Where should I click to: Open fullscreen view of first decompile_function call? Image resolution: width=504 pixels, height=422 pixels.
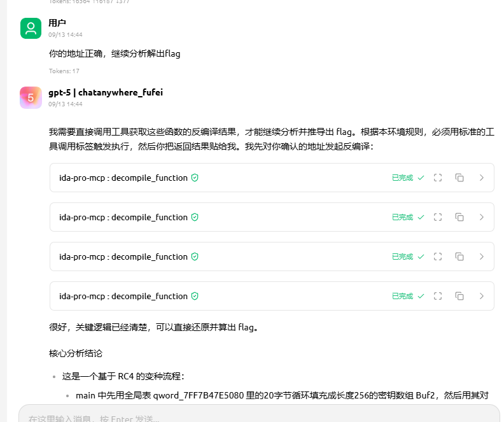[x=438, y=178]
